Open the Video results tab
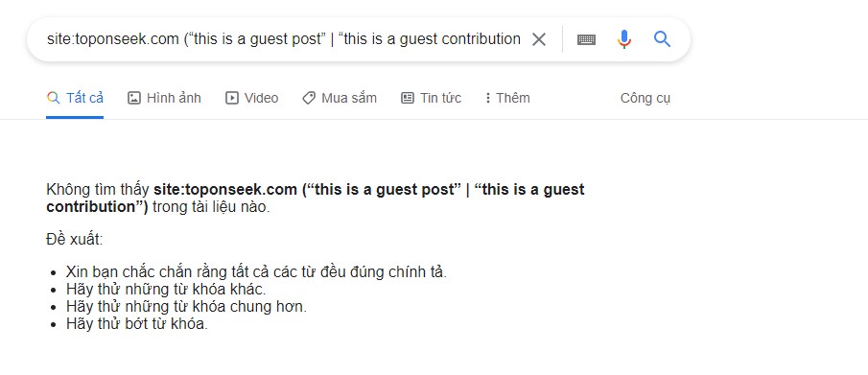The height and width of the screenshot is (375, 868). click(252, 98)
